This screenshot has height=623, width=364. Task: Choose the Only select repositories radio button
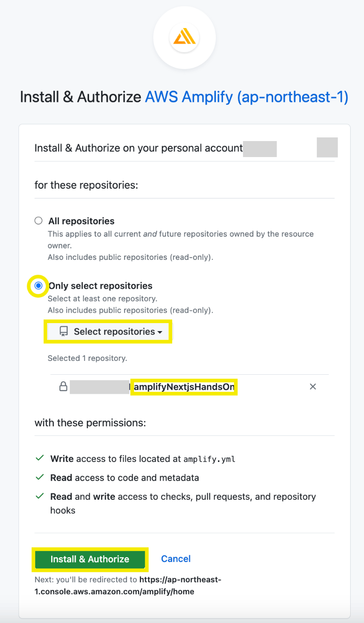[39, 286]
